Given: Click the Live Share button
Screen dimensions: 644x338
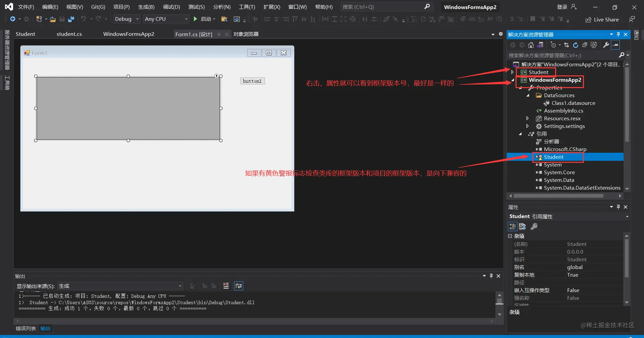Looking at the screenshot, I should point(602,19).
